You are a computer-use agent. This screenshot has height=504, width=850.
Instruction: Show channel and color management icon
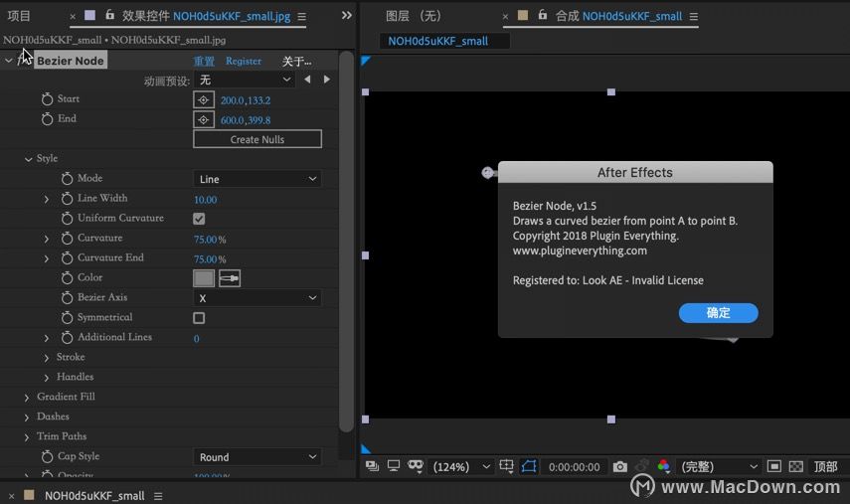tap(663, 466)
